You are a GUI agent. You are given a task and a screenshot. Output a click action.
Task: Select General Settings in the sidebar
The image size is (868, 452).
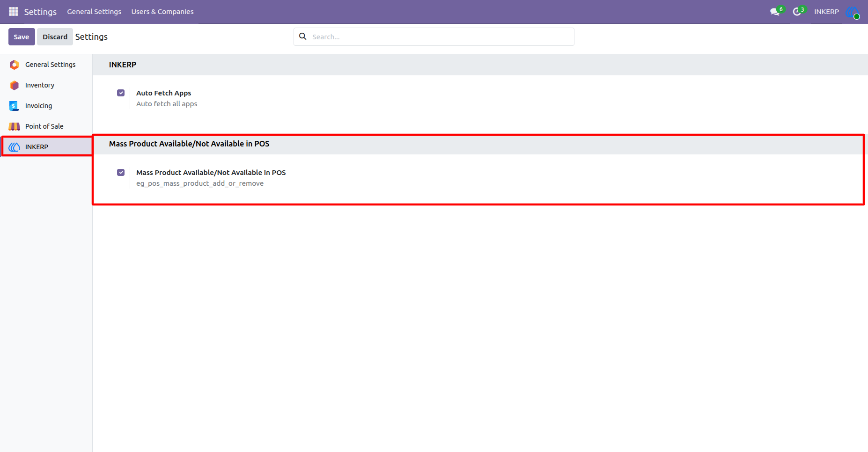(46, 65)
